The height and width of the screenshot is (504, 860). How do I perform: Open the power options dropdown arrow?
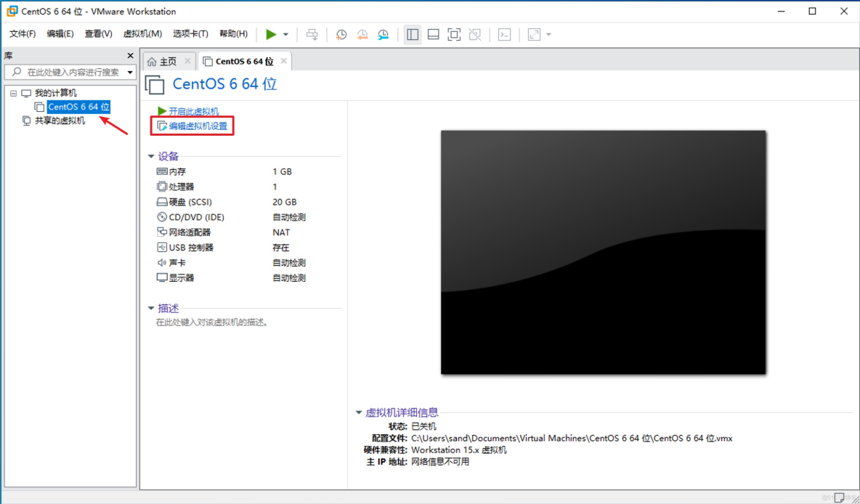285,35
